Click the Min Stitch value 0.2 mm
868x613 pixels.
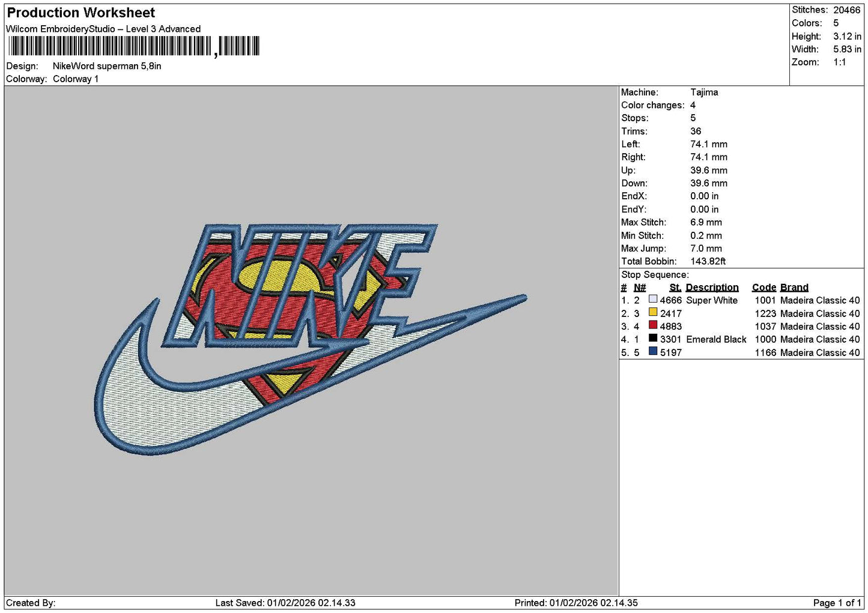pyautogui.click(x=706, y=236)
